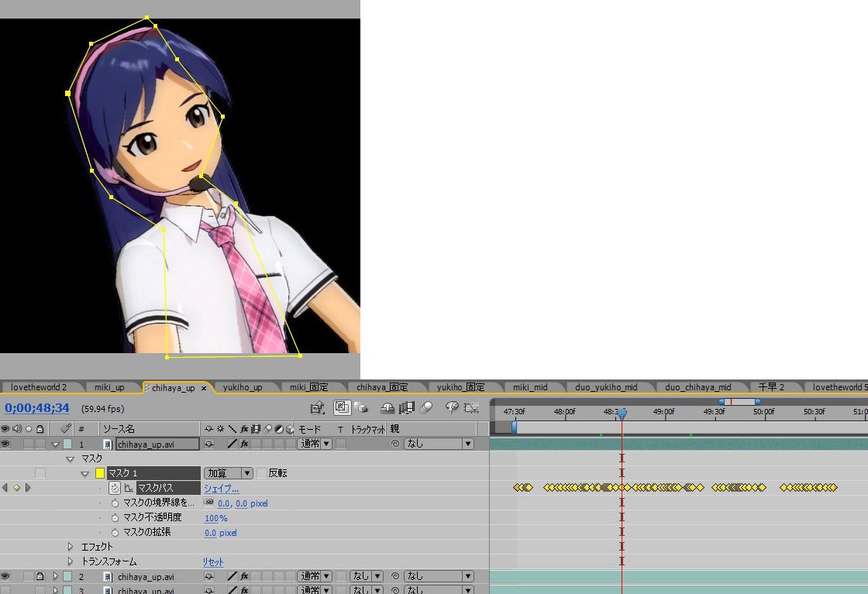Toggle the layer 1 fx switch

tap(244, 444)
